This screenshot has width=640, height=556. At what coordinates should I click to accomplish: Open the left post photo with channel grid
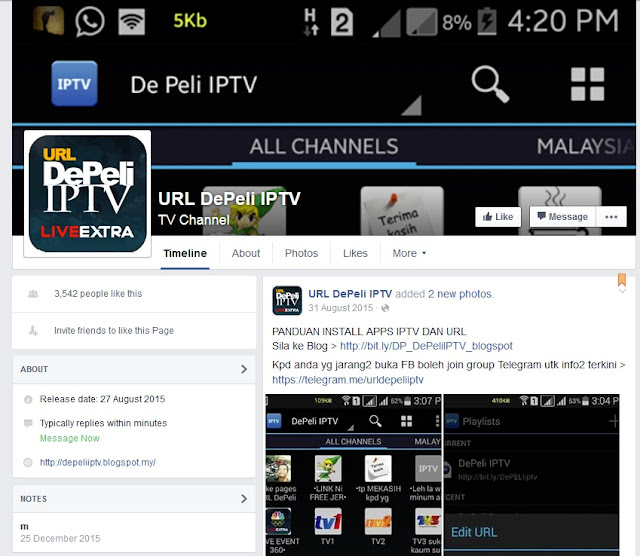point(353,475)
